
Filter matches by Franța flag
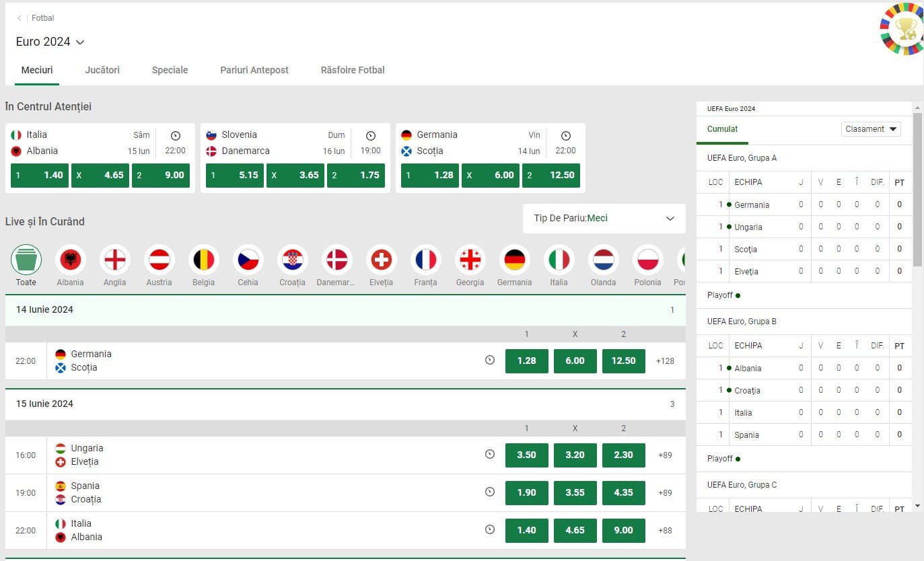426,260
